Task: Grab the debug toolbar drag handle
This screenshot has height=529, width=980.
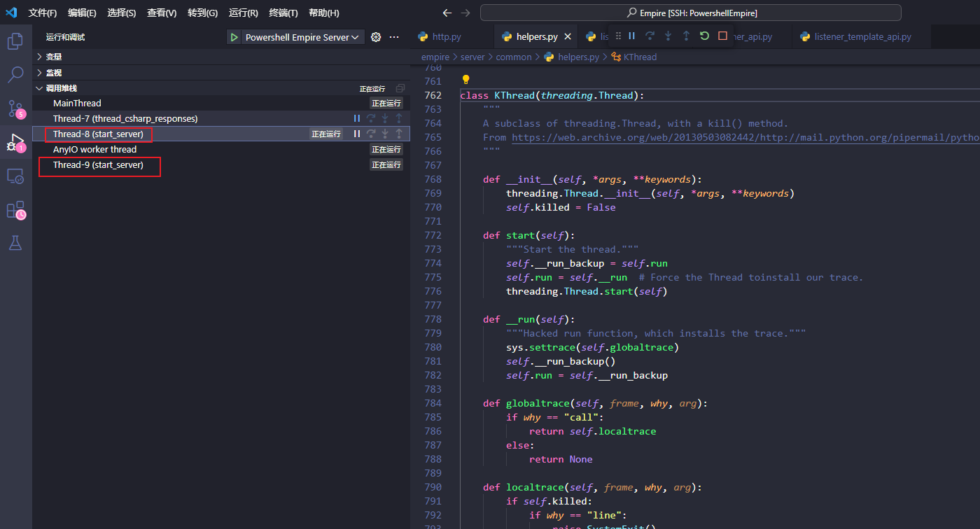Action: pyautogui.click(x=618, y=36)
